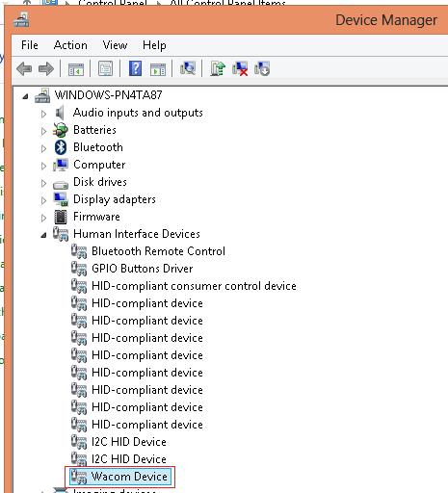The height and width of the screenshot is (493, 448).
Task: Click Scan for hardware changes icon
Action: 188,68
